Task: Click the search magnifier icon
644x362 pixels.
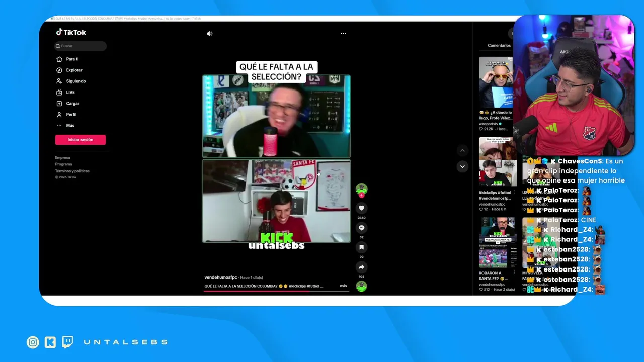Action: click(58, 46)
